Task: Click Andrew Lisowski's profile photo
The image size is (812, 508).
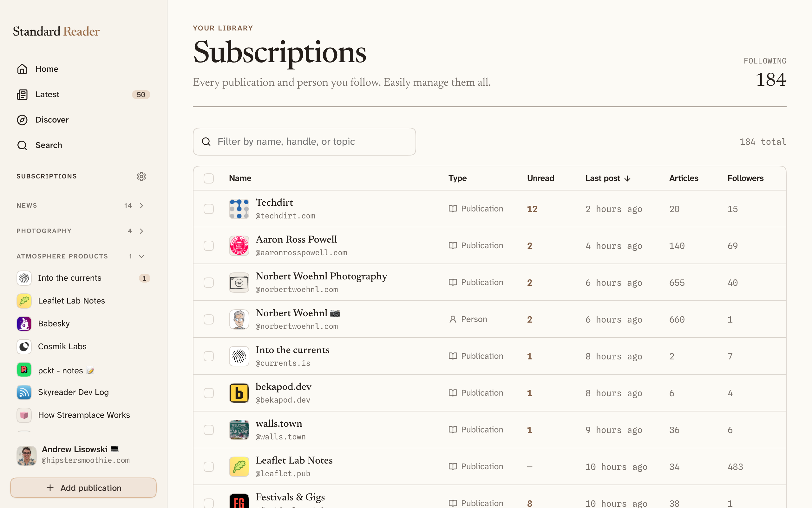Action: pos(27,456)
